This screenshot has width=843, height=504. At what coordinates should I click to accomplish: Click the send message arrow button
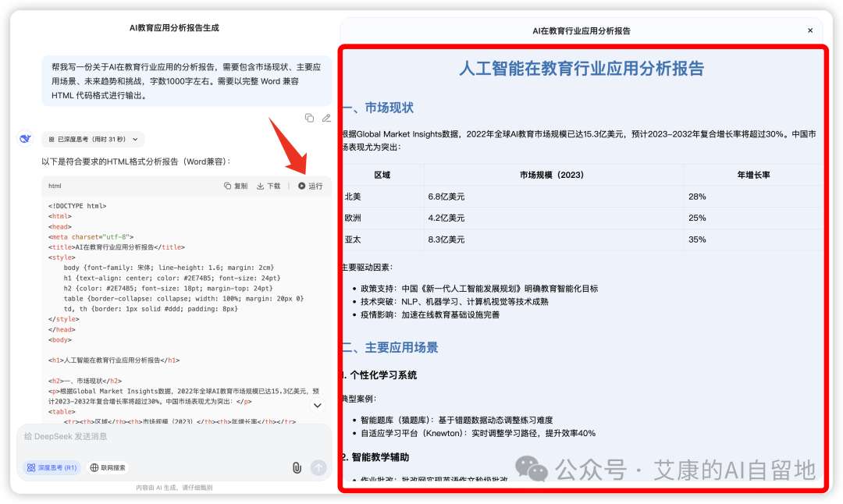tap(318, 467)
